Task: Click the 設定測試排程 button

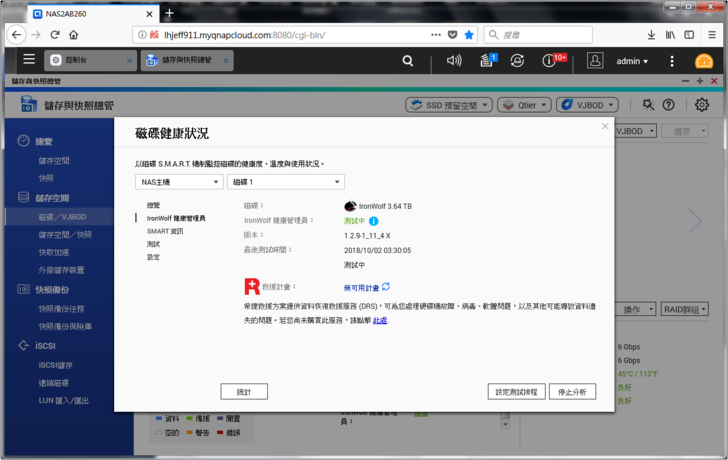Action: point(518,391)
